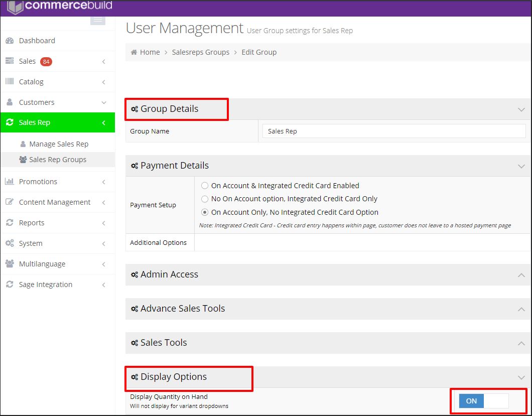The height and width of the screenshot is (416, 532).
Task: Click the Sales sidebar icon with badge
Action: pos(10,61)
